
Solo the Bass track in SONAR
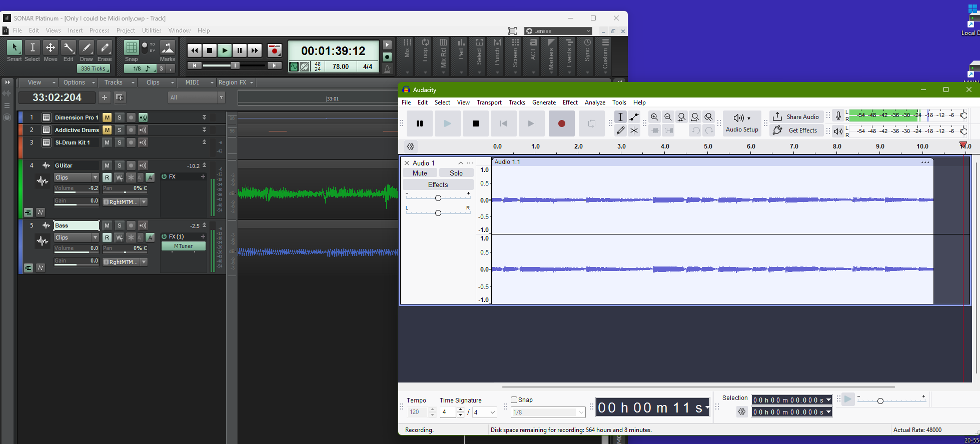point(119,225)
